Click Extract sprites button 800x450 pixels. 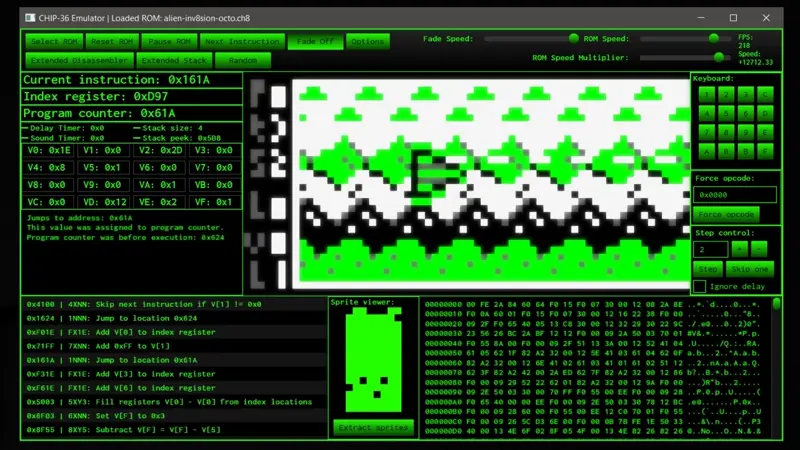pos(373,428)
